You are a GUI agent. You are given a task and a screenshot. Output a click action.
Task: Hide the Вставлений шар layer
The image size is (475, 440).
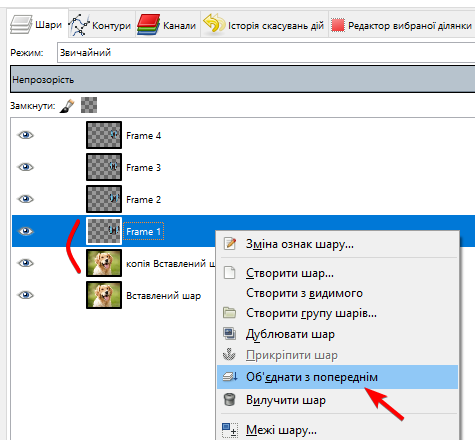point(26,295)
